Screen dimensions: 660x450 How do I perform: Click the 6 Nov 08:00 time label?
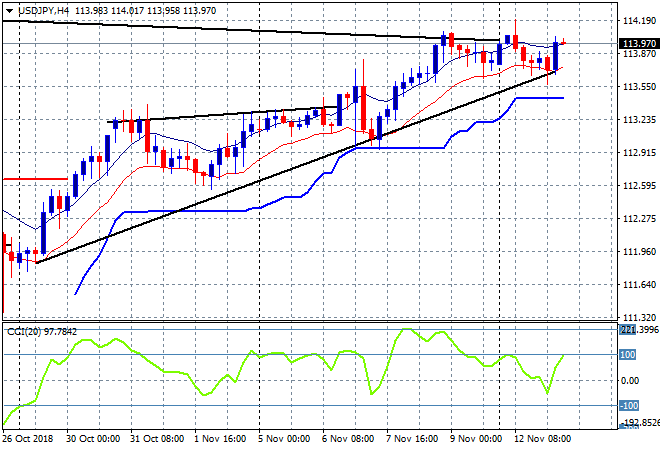tap(348, 439)
